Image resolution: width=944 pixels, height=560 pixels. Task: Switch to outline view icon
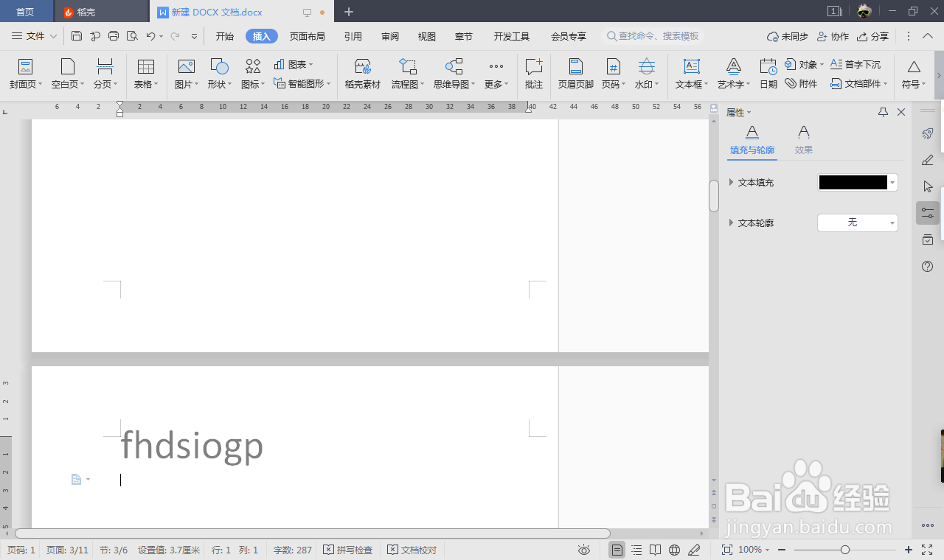(636, 550)
